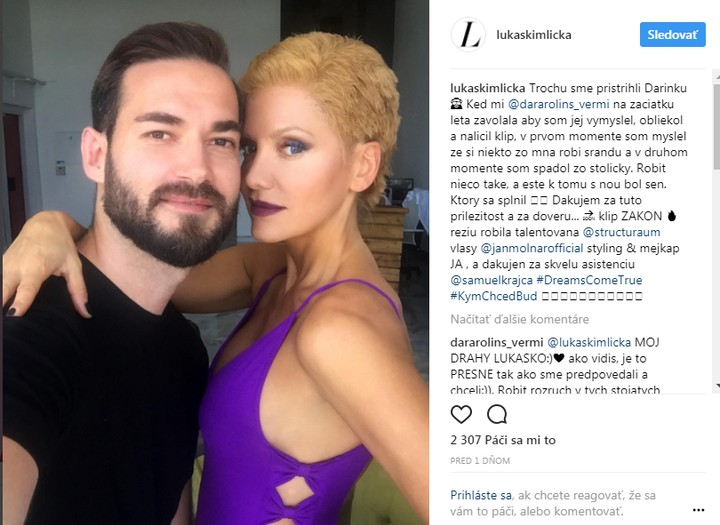Image resolution: width=720 pixels, height=525 pixels.
Task: Visit the @janmolnarofficial tagged profile
Action: pos(531,248)
